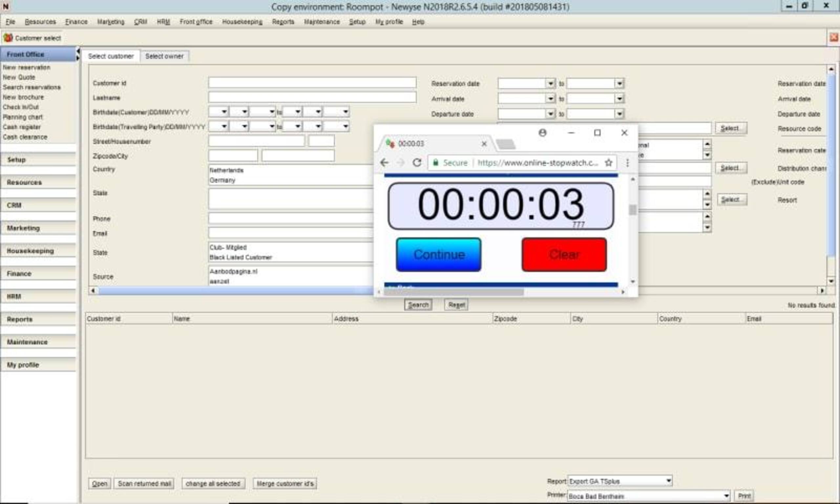
Task: Click the Secure padlock icon
Action: 435,163
